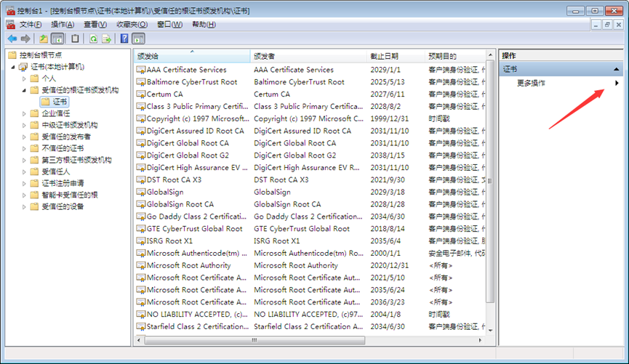The height and width of the screenshot is (364, 629).
Task: Select the Baltimore CyberTrust Root certificate row
Action: click(x=310, y=82)
